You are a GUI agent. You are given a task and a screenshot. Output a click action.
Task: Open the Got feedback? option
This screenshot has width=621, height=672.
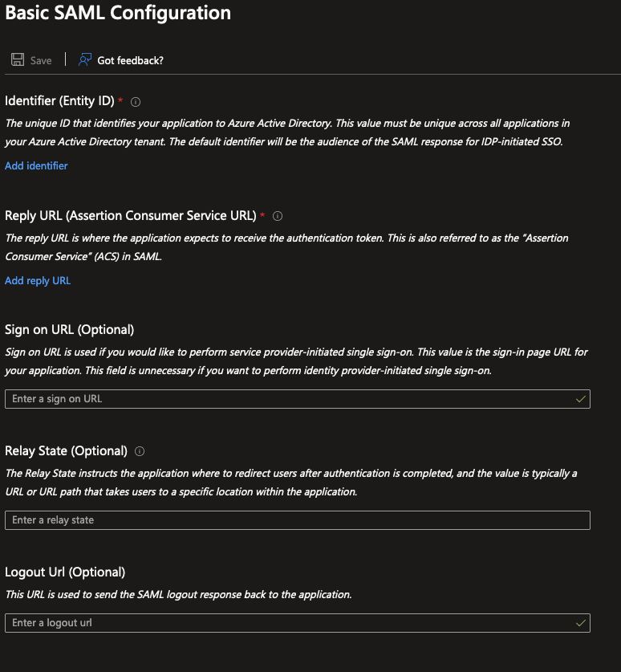129,59
